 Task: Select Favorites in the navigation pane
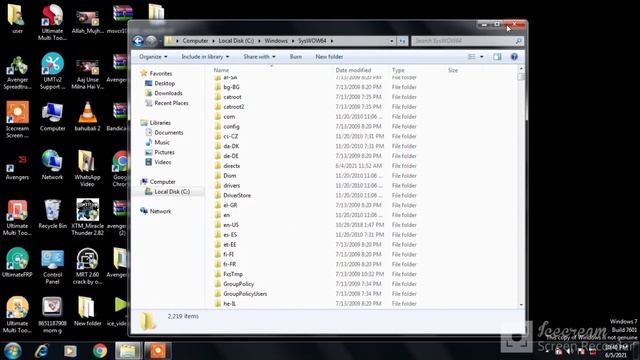(x=156, y=73)
